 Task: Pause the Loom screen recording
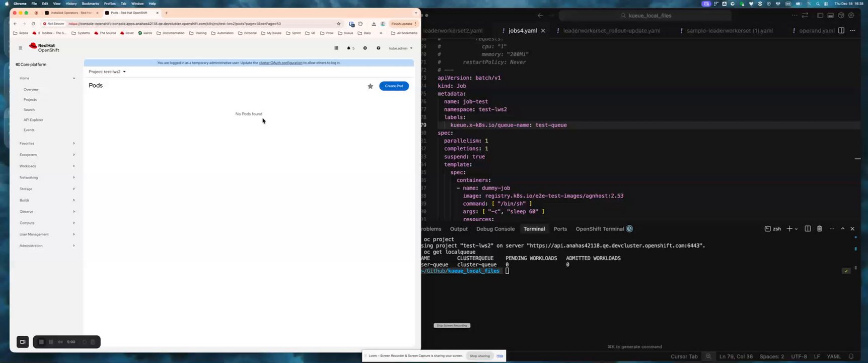[x=51, y=342]
